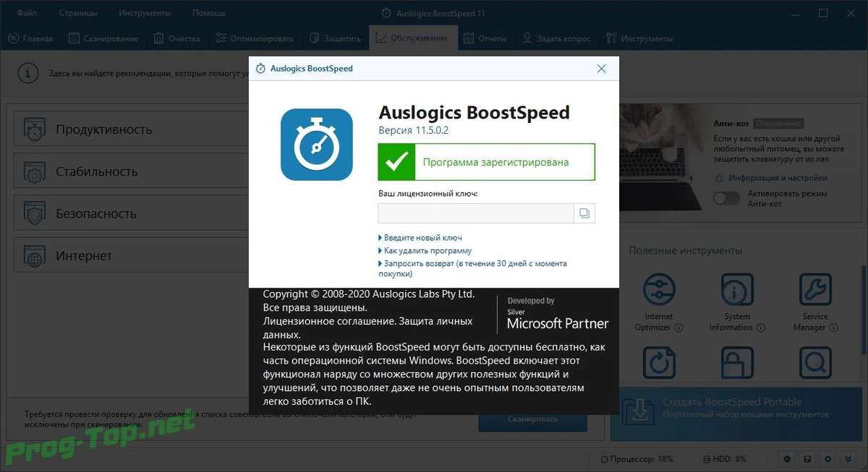The width and height of the screenshot is (868, 472).
Task: Open settings gear icon in status bar
Action: tap(827, 459)
